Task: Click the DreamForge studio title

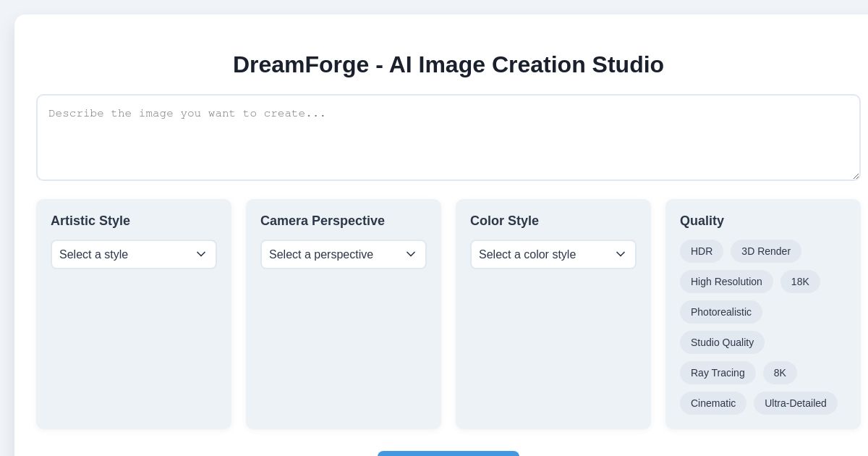Action: click(x=448, y=64)
